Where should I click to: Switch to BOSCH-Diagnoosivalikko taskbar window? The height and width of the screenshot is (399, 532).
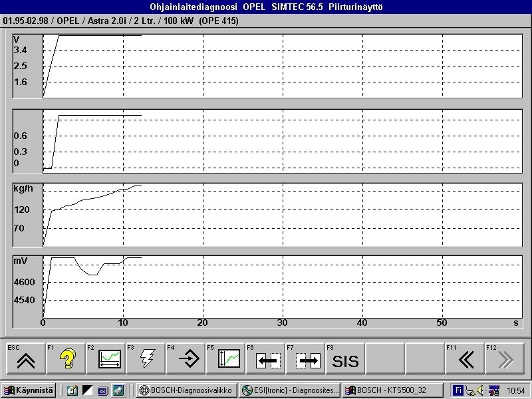(186, 390)
